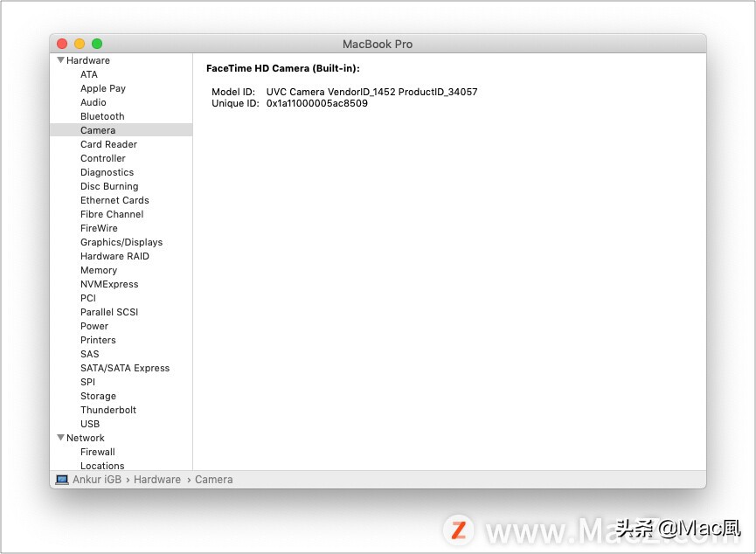756x554 pixels.
Task: Select Fibre Channel entry
Action: (112, 214)
